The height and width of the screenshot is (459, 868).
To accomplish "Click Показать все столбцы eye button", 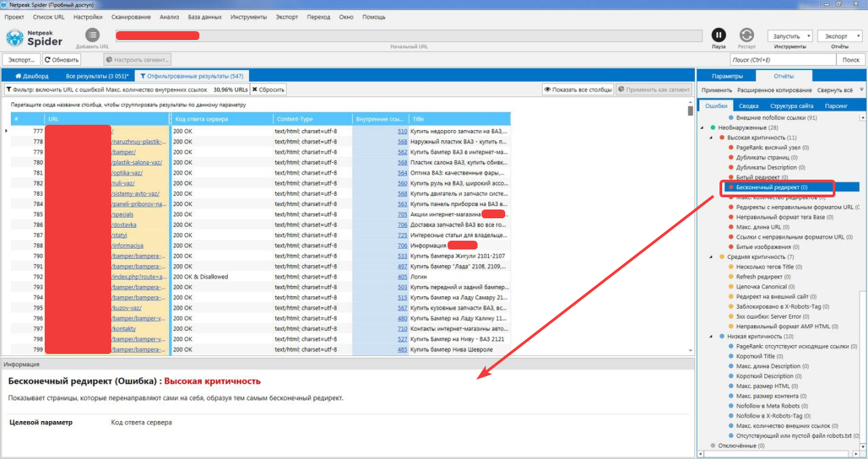I will click(578, 89).
